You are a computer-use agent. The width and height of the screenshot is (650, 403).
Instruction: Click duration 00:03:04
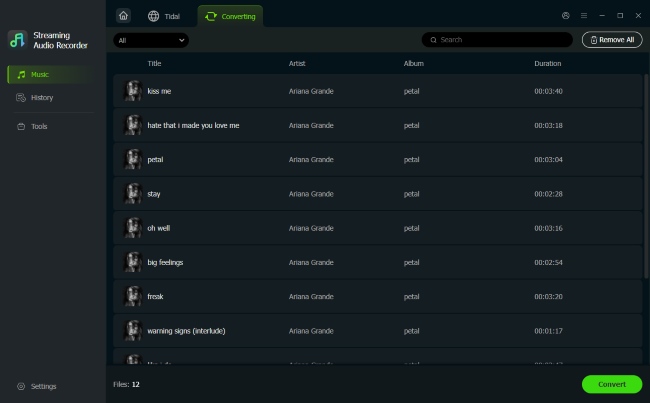click(x=548, y=160)
